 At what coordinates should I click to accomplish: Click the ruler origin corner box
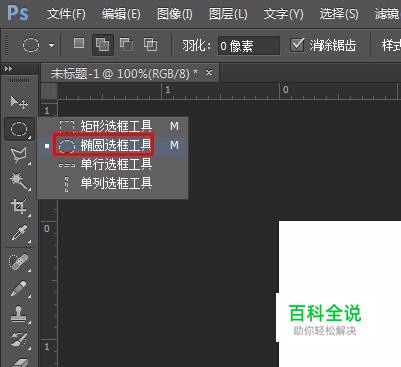pos(49,91)
